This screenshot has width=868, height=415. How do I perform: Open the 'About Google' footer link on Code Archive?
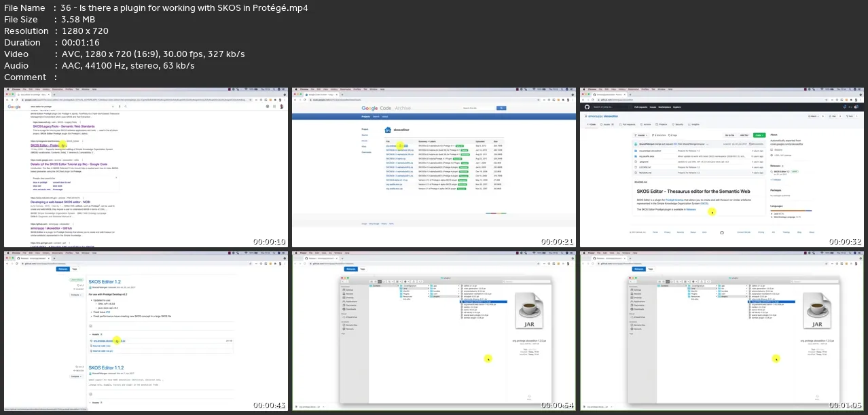[x=374, y=223]
